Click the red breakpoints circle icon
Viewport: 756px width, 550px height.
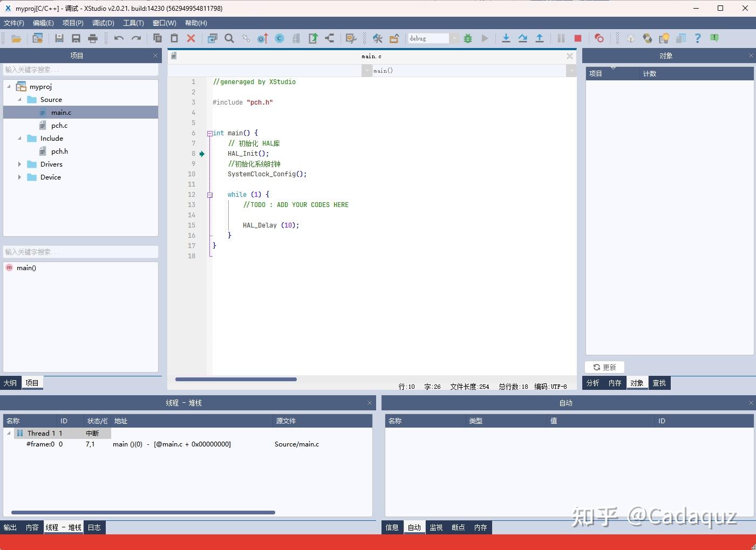point(599,38)
